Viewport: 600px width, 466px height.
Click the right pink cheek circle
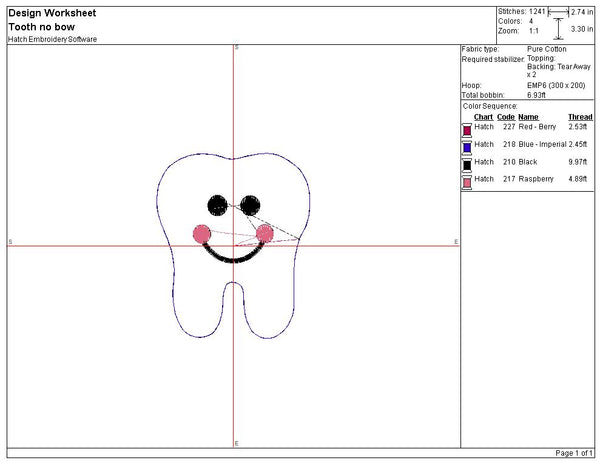coord(265,234)
